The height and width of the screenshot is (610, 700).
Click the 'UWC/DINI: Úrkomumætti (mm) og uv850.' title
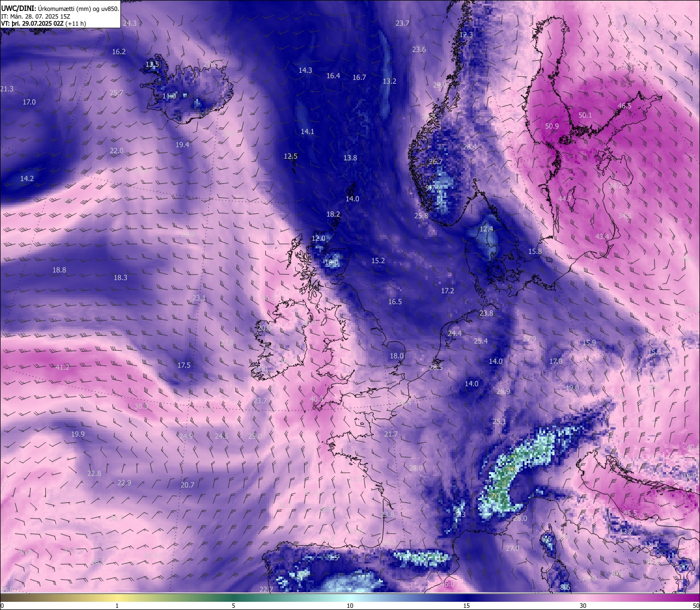[60, 9]
